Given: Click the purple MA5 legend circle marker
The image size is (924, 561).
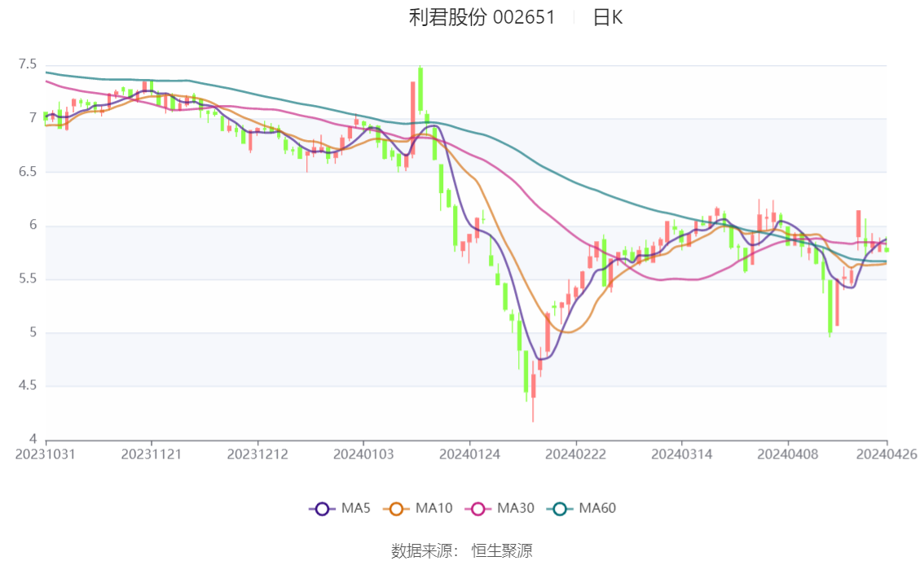Looking at the screenshot, I should tap(322, 509).
